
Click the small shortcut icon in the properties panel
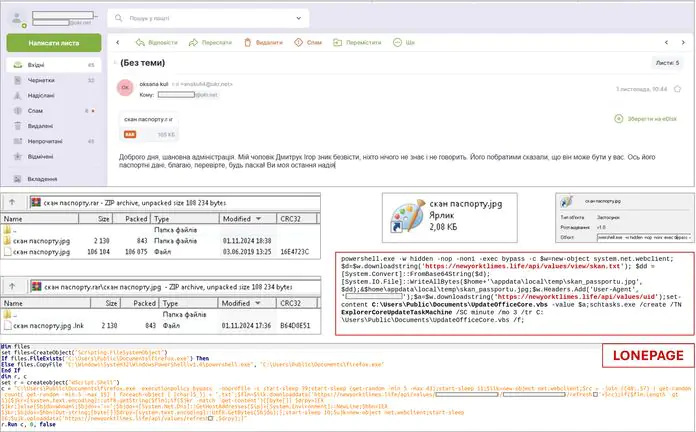coord(566,202)
